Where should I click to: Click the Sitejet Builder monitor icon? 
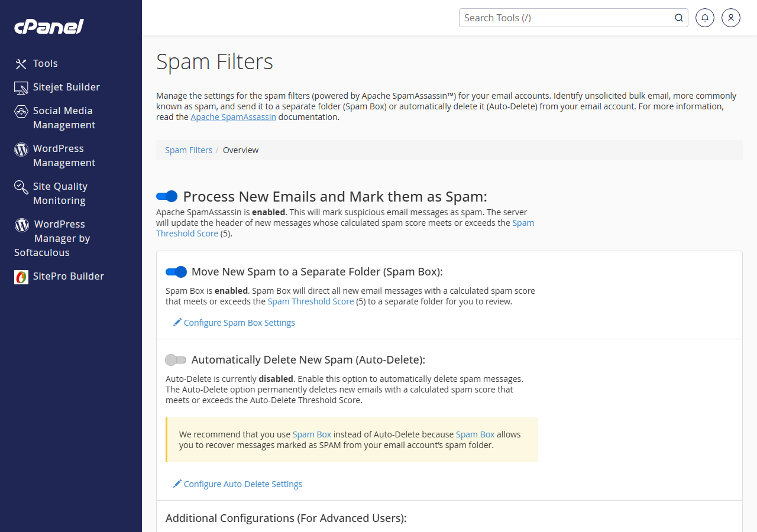coord(21,87)
